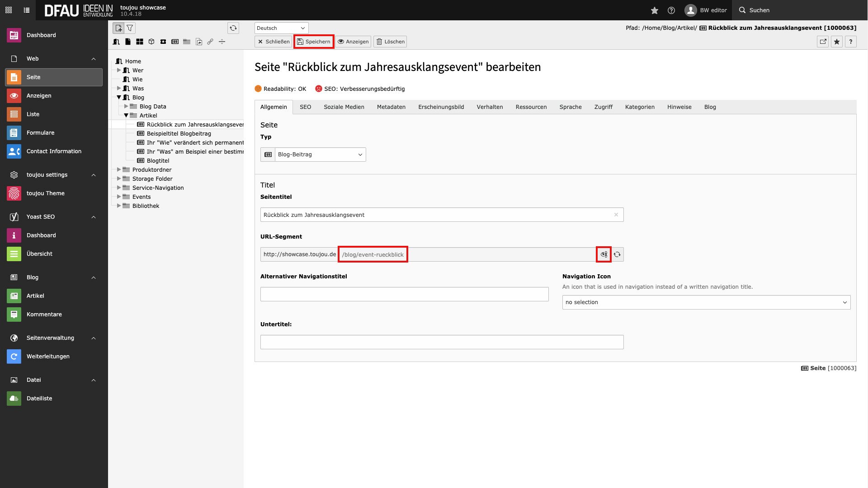Viewport: 868px width, 488px height.
Task: Toggle the list view icon in top bar
Action: (x=27, y=10)
